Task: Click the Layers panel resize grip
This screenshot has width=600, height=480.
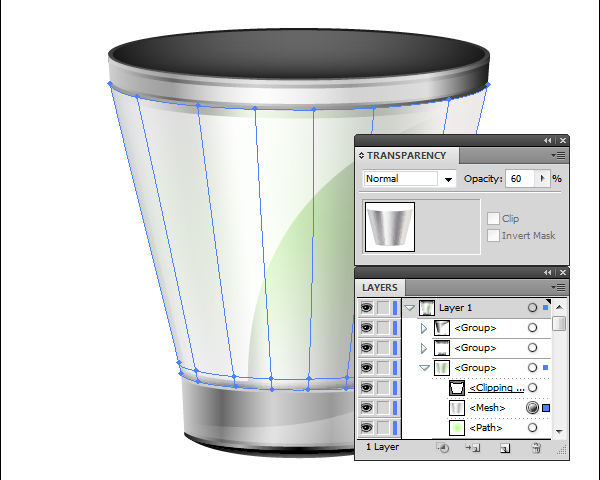Action: coord(562,450)
